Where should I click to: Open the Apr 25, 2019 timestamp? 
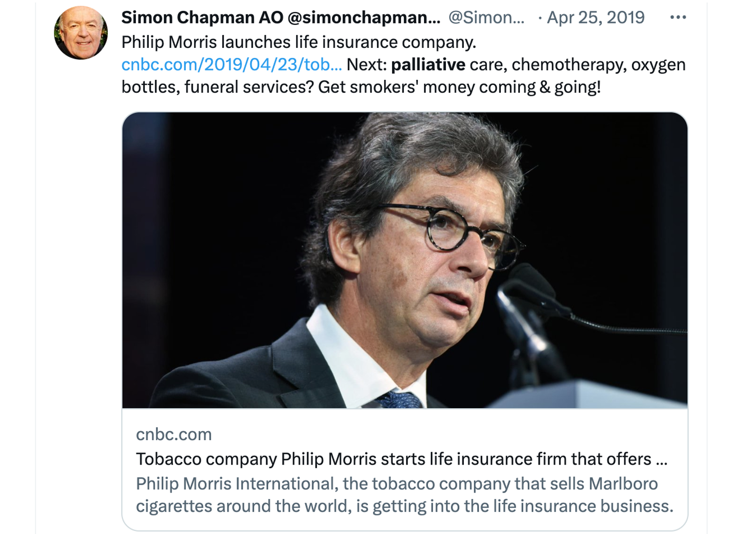(x=595, y=17)
